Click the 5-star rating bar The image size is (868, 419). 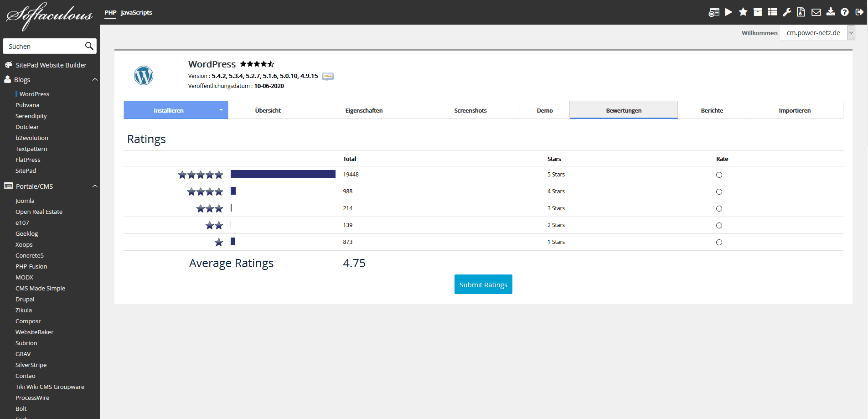click(283, 174)
